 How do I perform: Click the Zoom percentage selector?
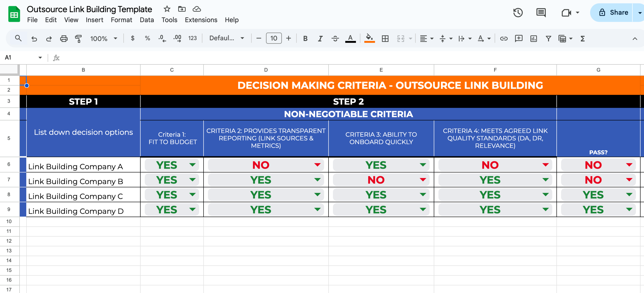[x=102, y=38]
